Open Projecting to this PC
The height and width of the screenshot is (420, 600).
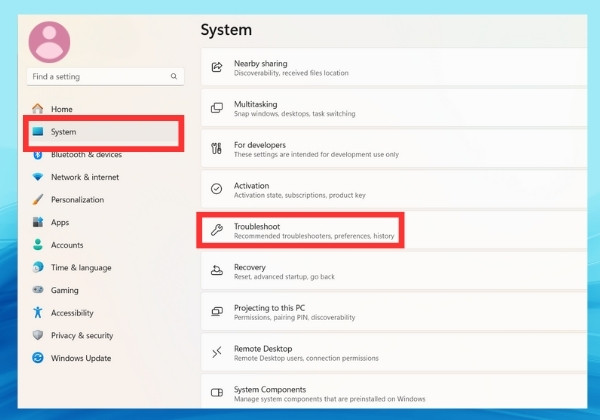394,312
